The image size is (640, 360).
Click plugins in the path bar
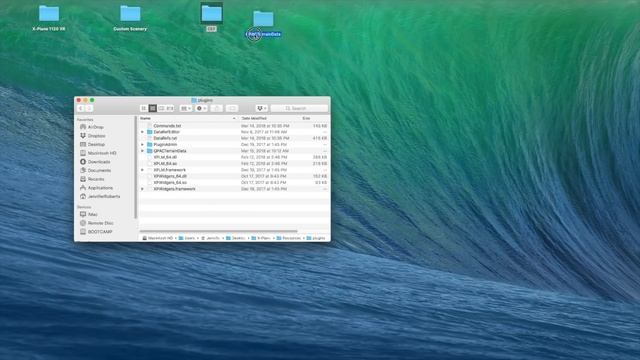coord(316,238)
